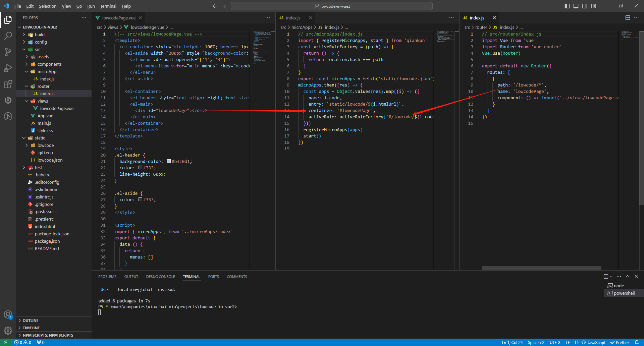
Task: Click the #b3c0d1 color swatch
Action: tap(169, 161)
